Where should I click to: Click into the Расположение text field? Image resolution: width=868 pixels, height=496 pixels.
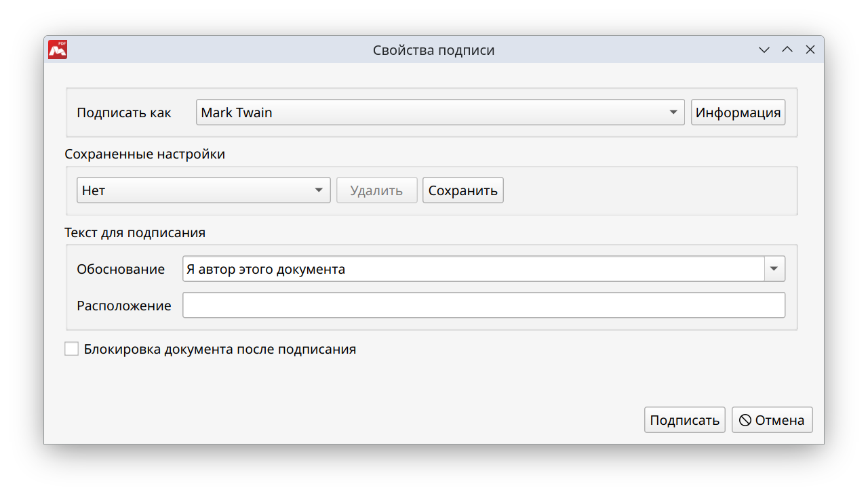tap(484, 305)
